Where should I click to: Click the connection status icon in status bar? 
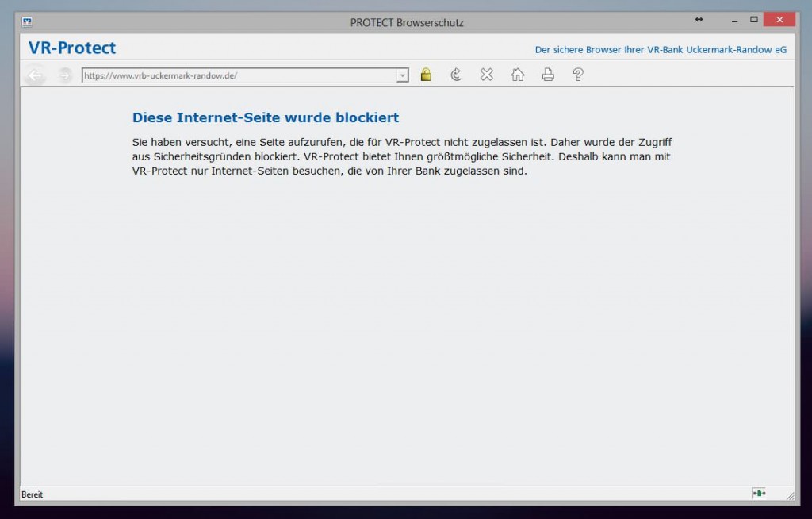pyautogui.click(x=759, y=493)
